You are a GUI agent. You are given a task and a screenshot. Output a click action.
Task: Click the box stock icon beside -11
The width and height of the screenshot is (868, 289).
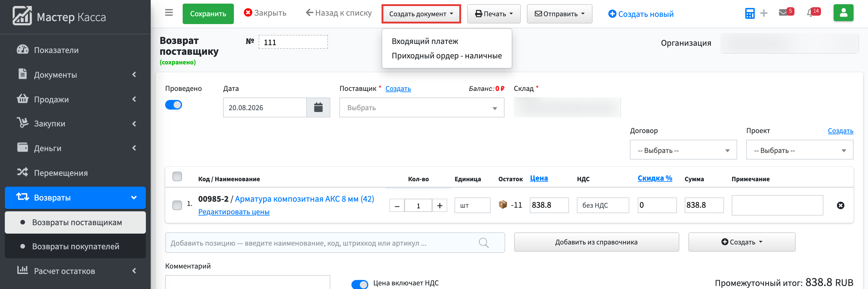502,204
